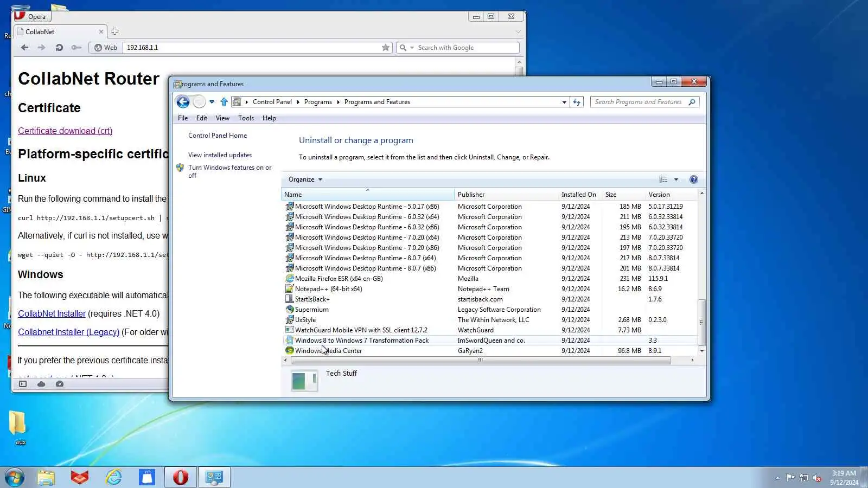Sort list by Installed On column
Viewport: 868px width, 488px height.
click(580, 195)
